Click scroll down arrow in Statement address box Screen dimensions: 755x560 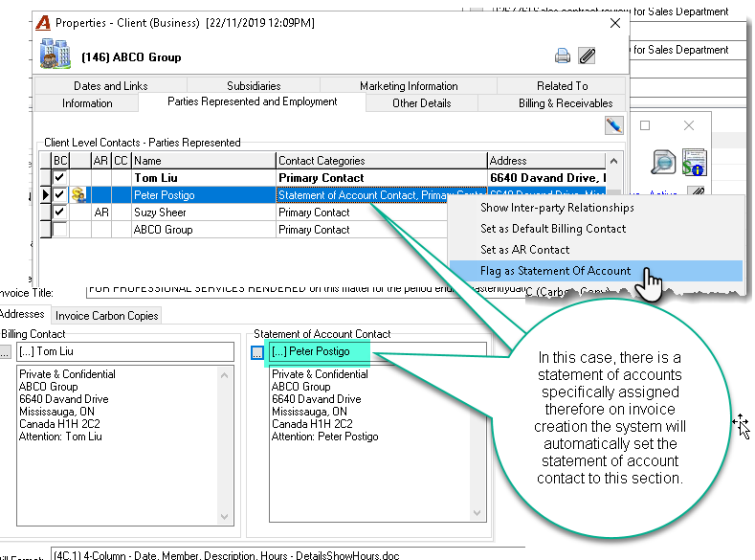tap(477, 513)
